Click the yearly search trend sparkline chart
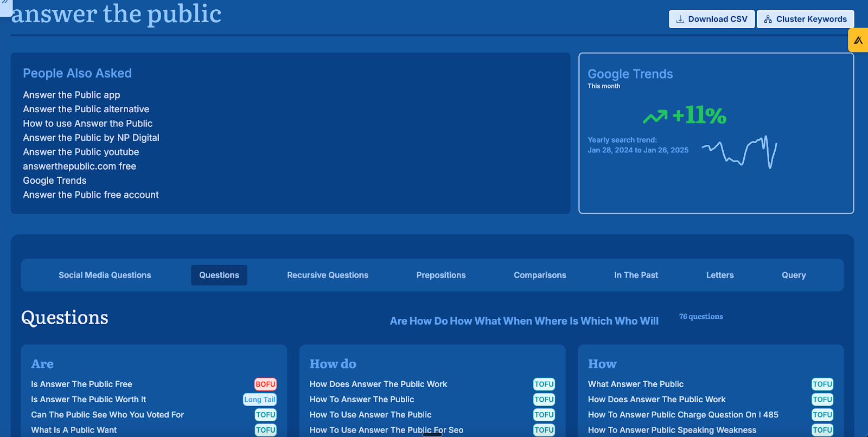Viewport: 868px width, 437px height. coord(739,151)
